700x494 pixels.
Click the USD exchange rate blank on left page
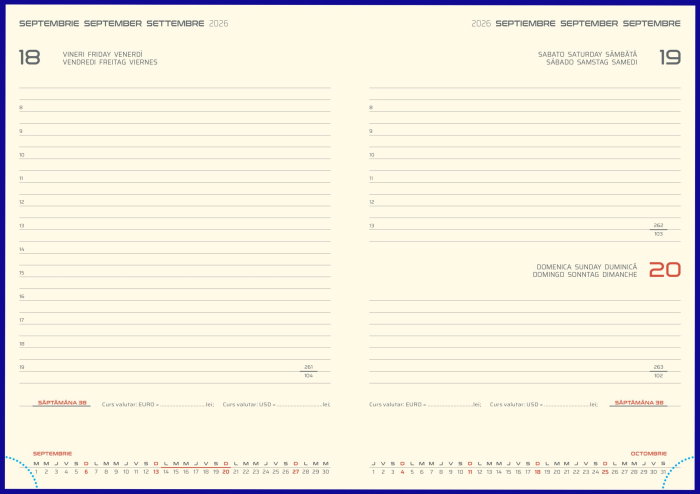299,405
